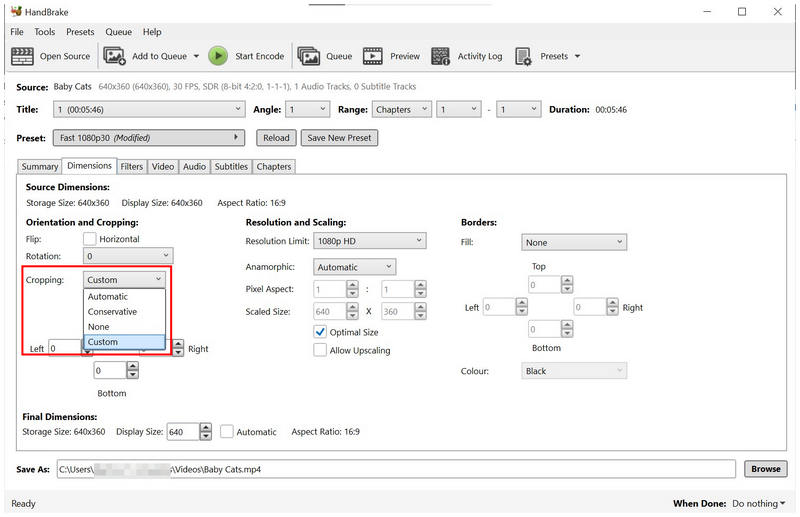
Task: Switch to the Subtitles tab
Action: coord(231,166)
